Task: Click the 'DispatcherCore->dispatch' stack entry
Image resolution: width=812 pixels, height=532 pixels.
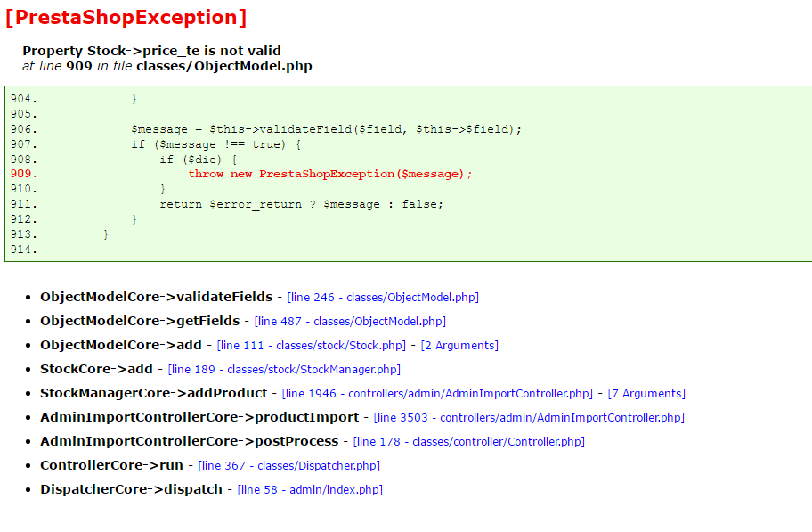Action: click(x=131, y=489)
